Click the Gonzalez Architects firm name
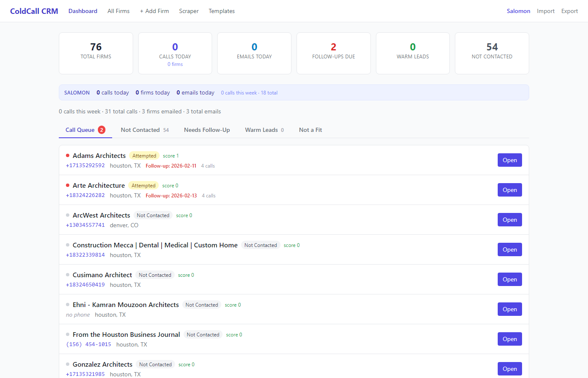This screenshot has height=378, width=588. [102, 365]
